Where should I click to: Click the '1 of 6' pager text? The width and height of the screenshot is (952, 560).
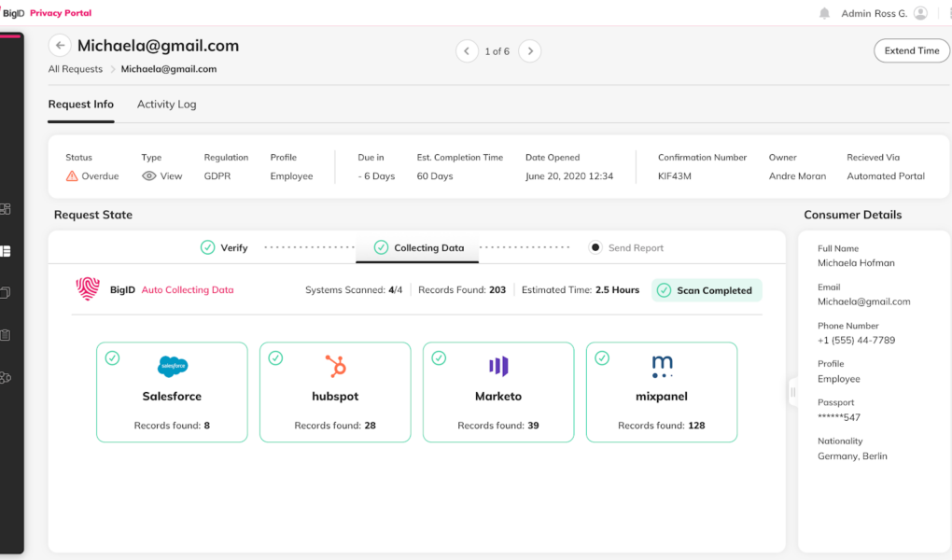[497, 51]
